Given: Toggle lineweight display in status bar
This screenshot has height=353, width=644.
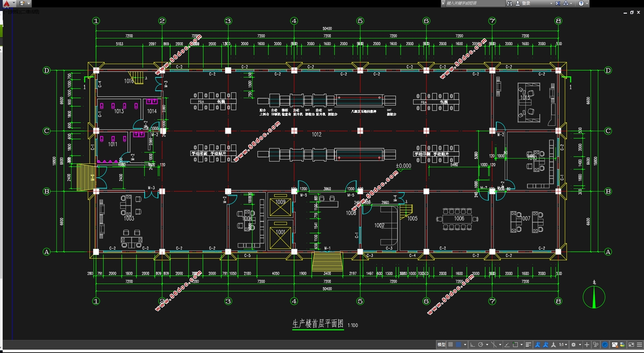Looking at the screenshot, I should [528, 345].
